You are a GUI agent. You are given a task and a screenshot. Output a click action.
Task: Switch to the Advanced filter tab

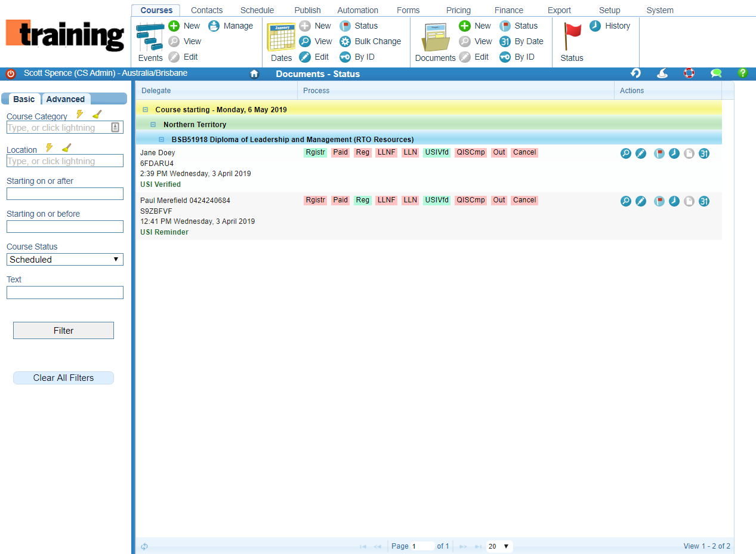tap(66, 99)
